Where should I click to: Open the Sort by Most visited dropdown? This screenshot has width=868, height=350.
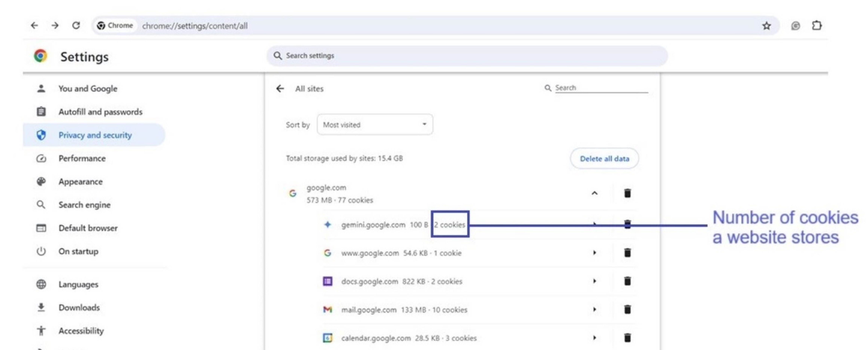(375, 125)
